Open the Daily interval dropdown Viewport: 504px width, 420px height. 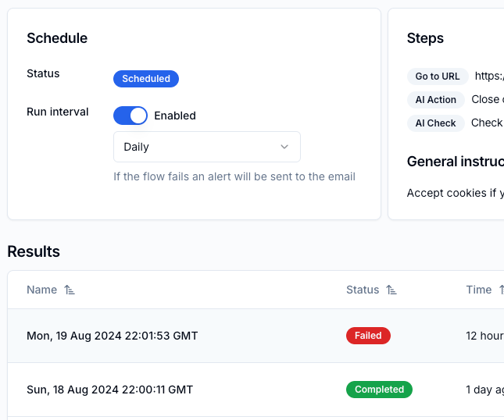[x=206, y=147]
